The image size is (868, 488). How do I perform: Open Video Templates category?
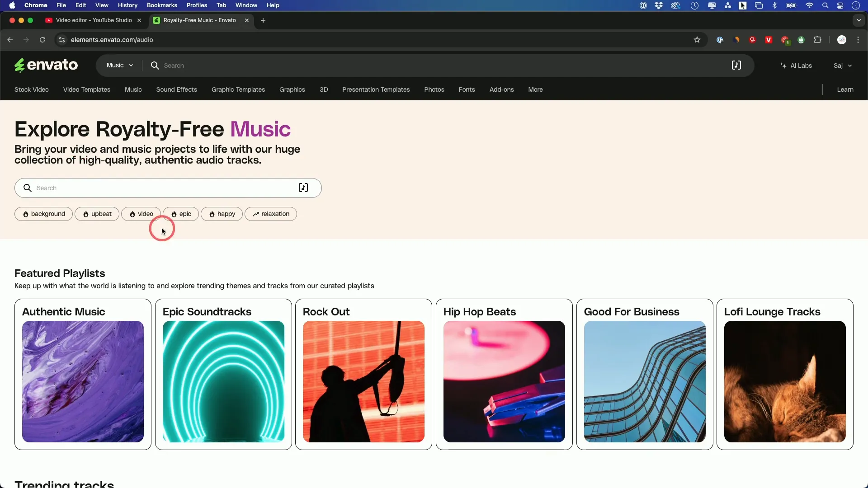pyautogui.click(x=87, y=89)
